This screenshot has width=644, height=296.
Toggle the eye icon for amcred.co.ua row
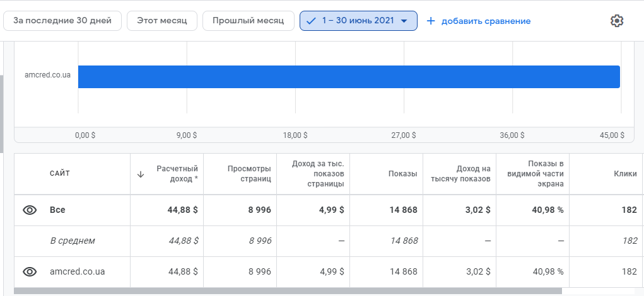(30, 271)
